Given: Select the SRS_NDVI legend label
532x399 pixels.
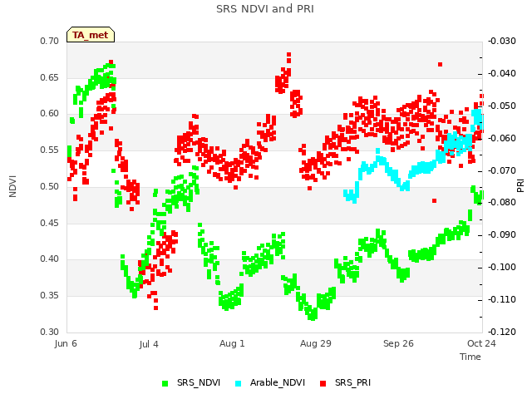Looking at the screenshot, I should point(199,382).
